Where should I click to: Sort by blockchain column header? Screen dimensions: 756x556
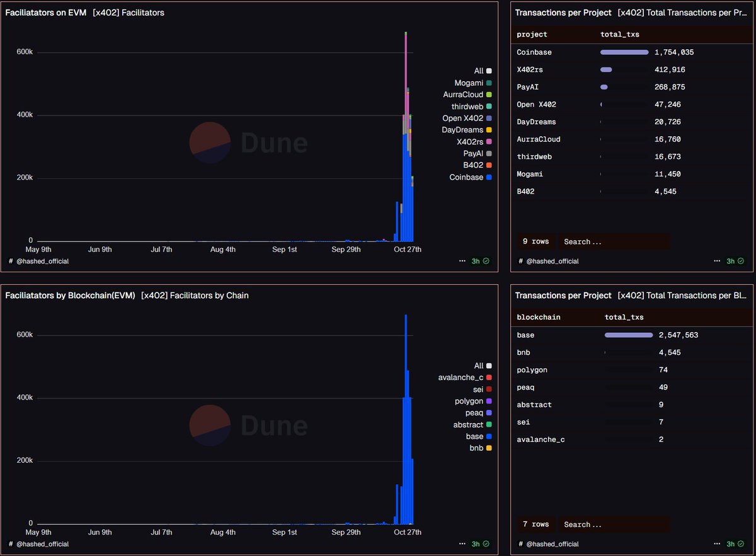[x=538, y=317]
